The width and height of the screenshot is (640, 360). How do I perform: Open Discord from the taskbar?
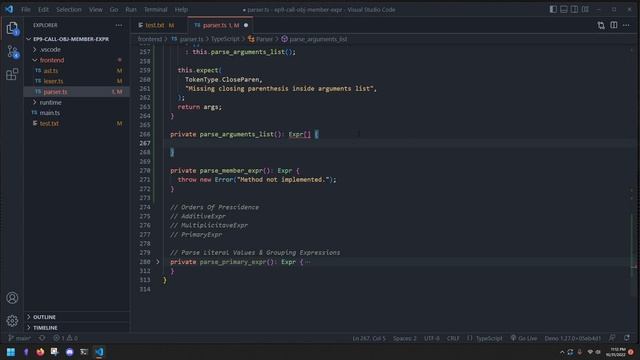pyautogui.click(x=69, y=352)
